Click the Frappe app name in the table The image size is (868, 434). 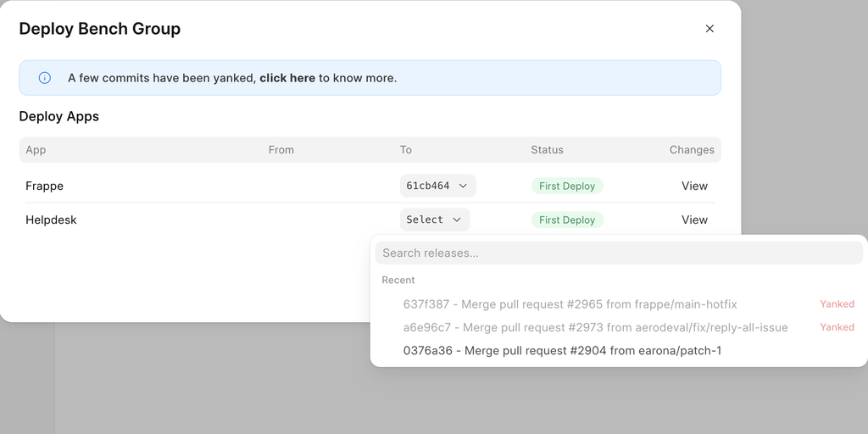tap(44, 186)
